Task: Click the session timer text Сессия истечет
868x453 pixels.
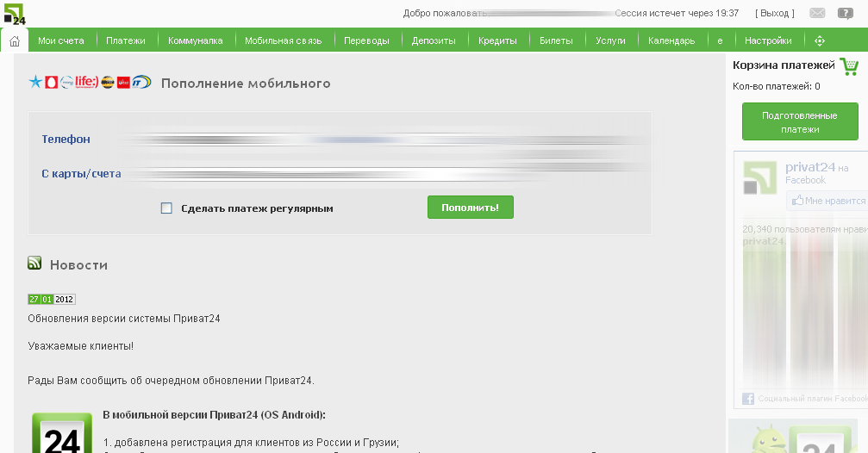Action: click(677, 13)
